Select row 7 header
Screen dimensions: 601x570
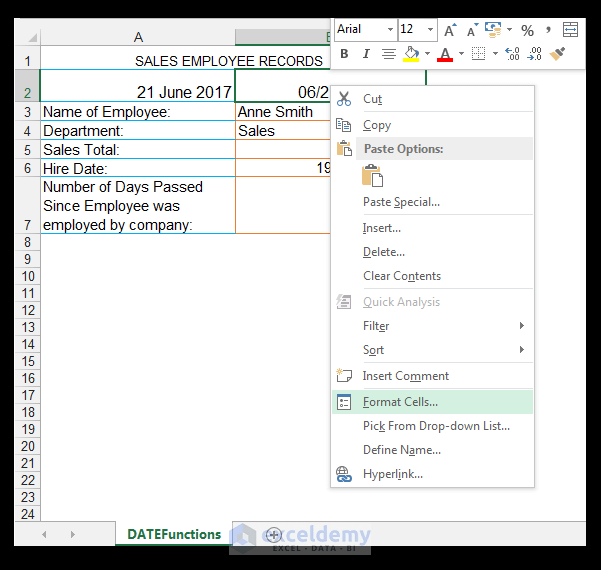(x=27, y=205)
